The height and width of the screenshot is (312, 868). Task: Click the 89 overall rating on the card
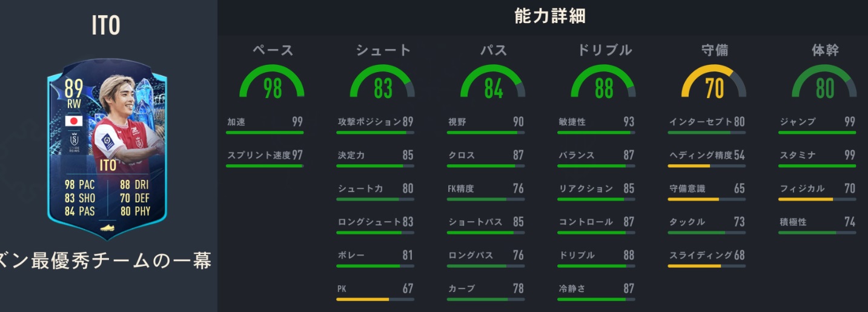tap(74, 88)
